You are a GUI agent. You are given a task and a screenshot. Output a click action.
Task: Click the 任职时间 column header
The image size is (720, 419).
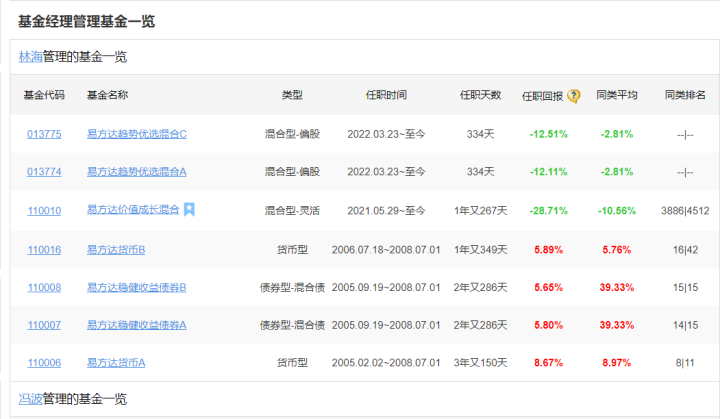(386, 95)
